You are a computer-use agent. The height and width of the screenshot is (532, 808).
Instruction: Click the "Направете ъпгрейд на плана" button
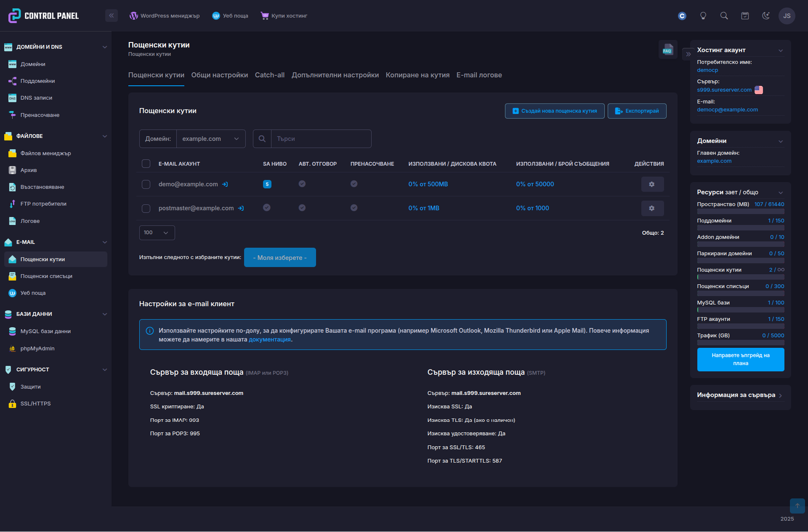740,359
